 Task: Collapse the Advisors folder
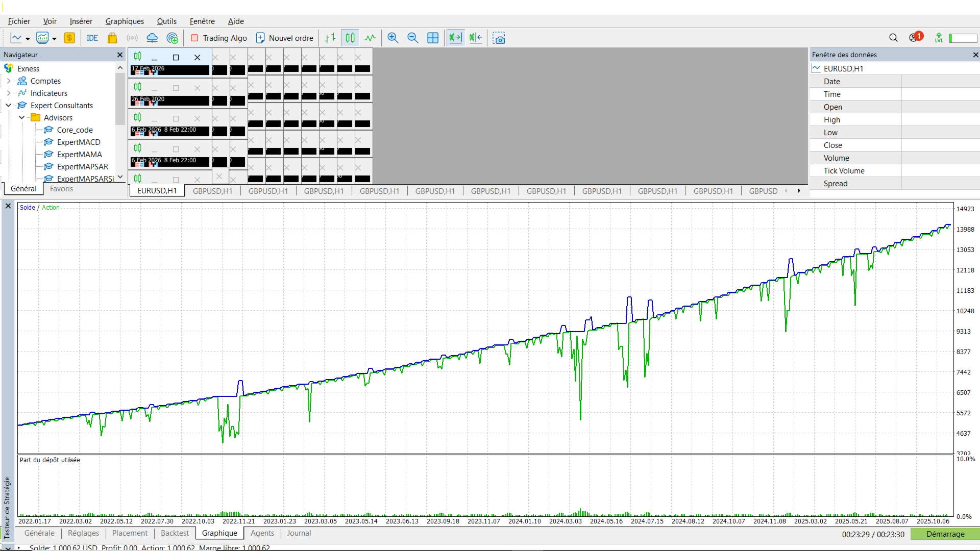[x=22, y=117]
